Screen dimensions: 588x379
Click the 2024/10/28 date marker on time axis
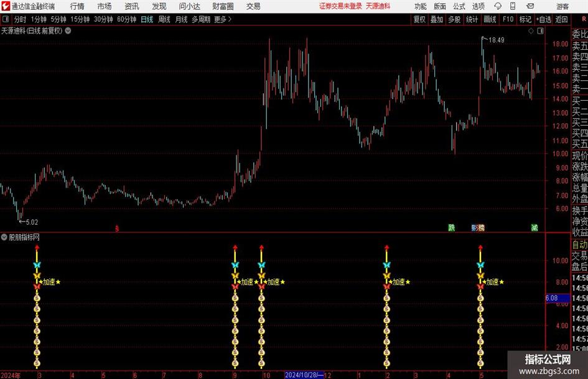coord(304,375)
